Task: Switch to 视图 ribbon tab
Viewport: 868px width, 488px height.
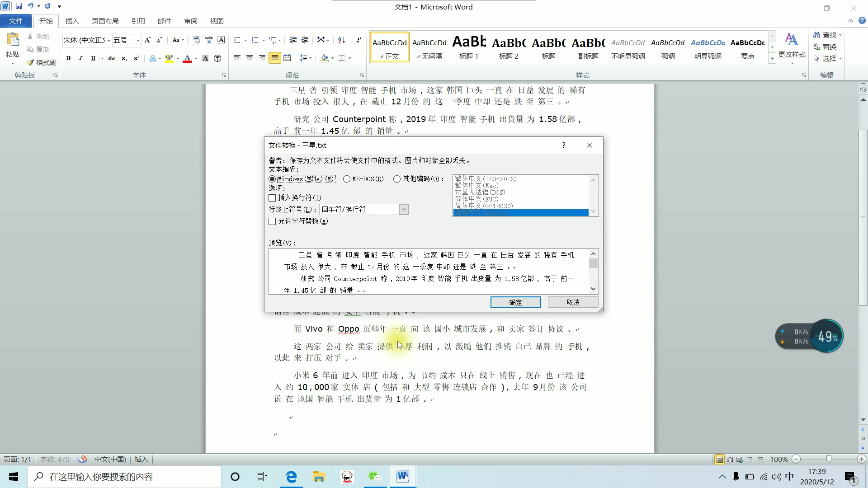Action: click(217, 21)
